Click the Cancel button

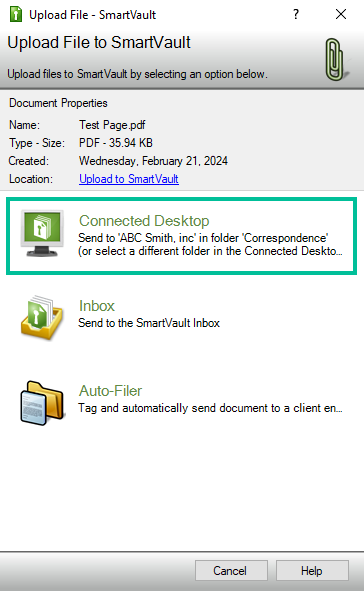click(x=231, y=570)
